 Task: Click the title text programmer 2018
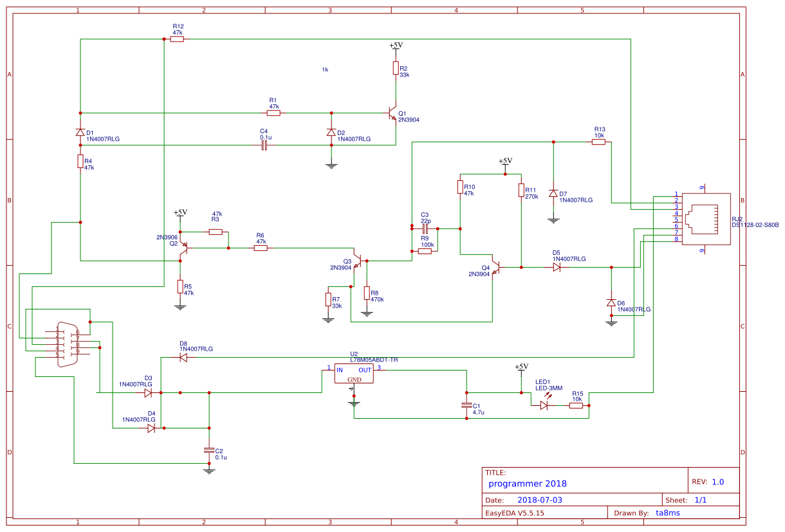pyautogui.click(x=527, y=483)
